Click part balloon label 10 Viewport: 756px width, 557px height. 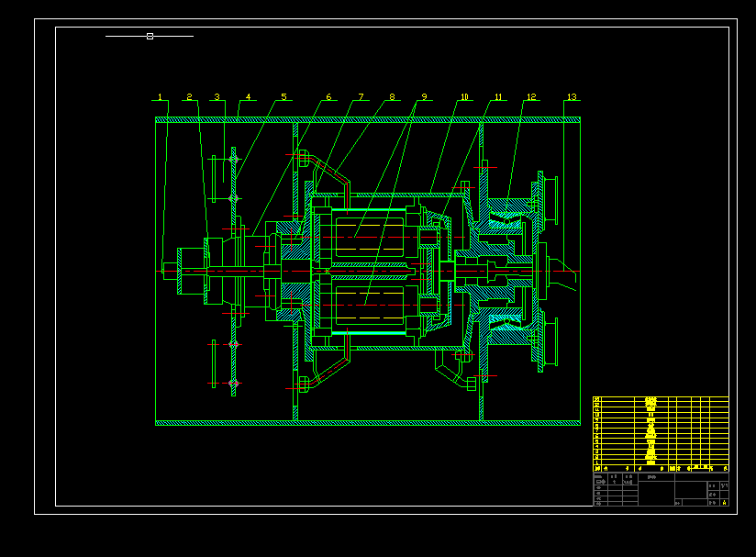pos(465,97)
